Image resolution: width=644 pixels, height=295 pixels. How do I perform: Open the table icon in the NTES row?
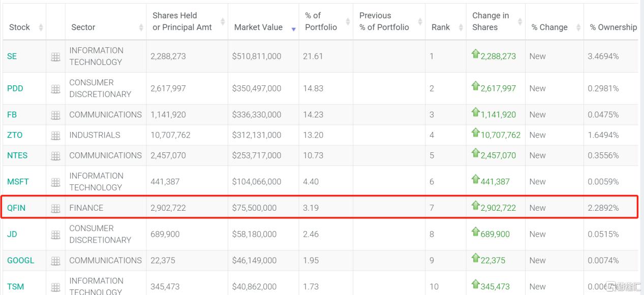[56, 156]
